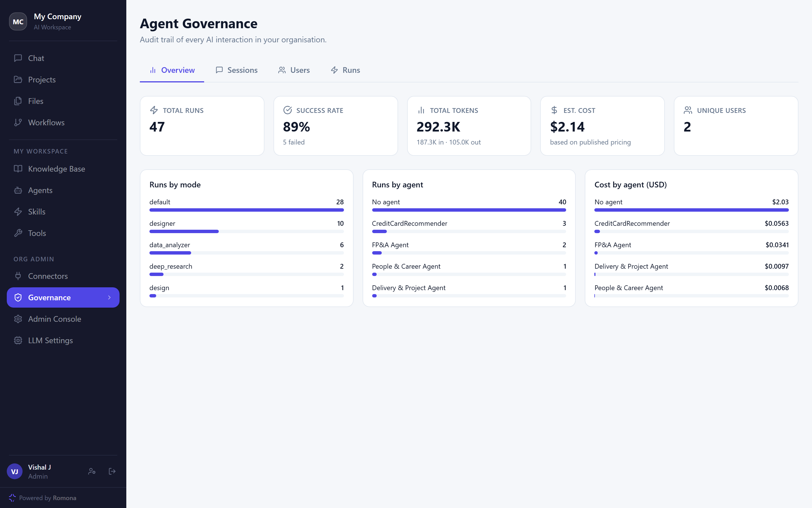
Task: Open the Users tab
Action: click(294, 70)
